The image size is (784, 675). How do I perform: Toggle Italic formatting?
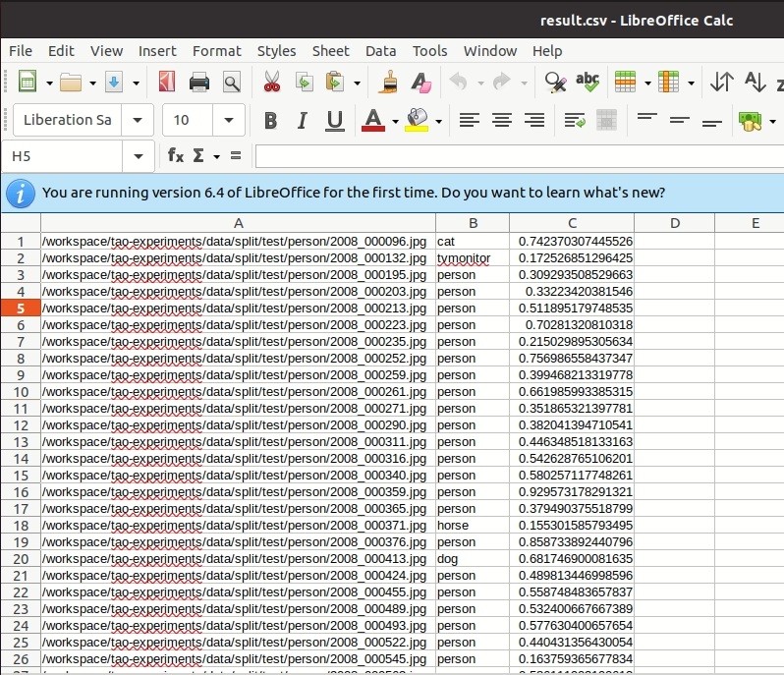[x=303, y=121]
